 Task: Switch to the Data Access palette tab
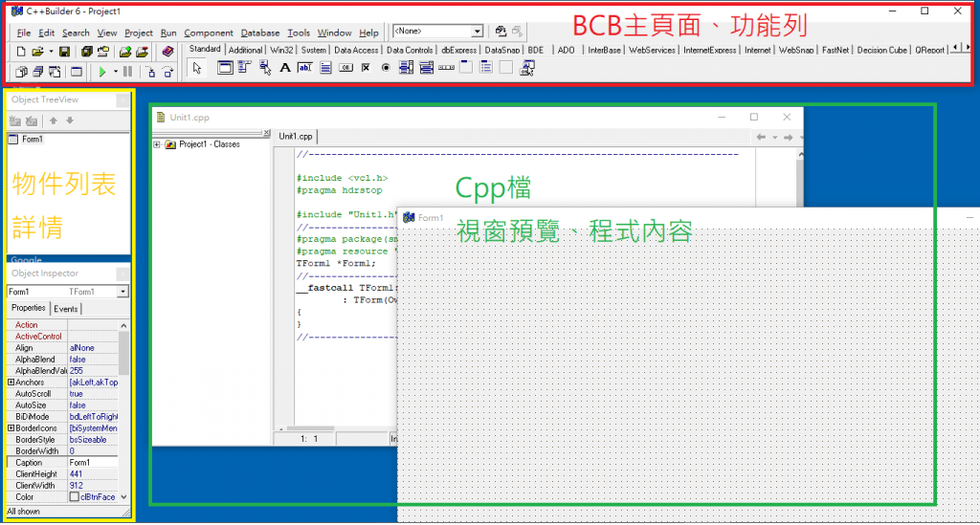click(x=356, y=50)
